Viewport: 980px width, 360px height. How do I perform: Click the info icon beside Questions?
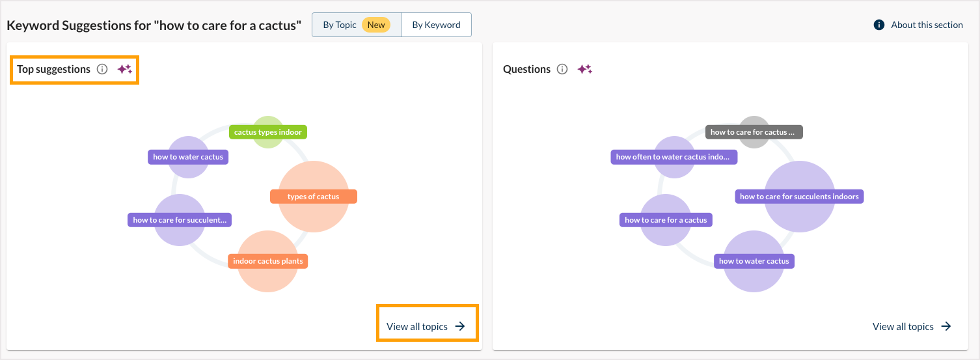(x=563, y=69)
